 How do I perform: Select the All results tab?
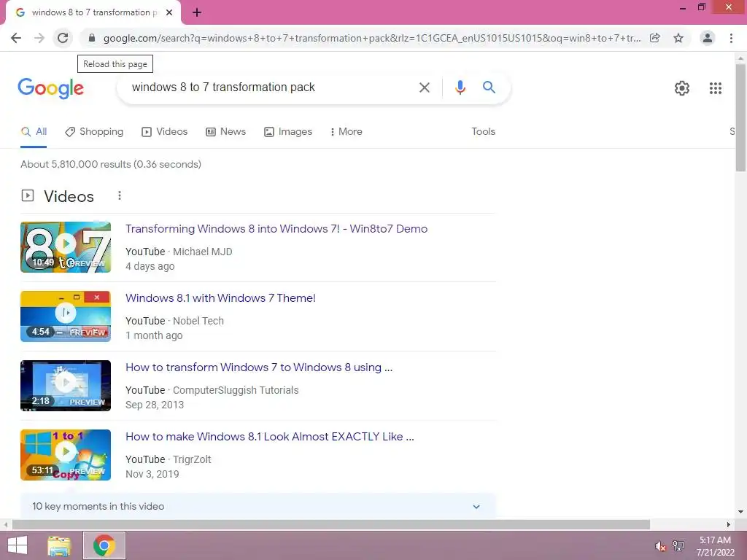point(34,132)
